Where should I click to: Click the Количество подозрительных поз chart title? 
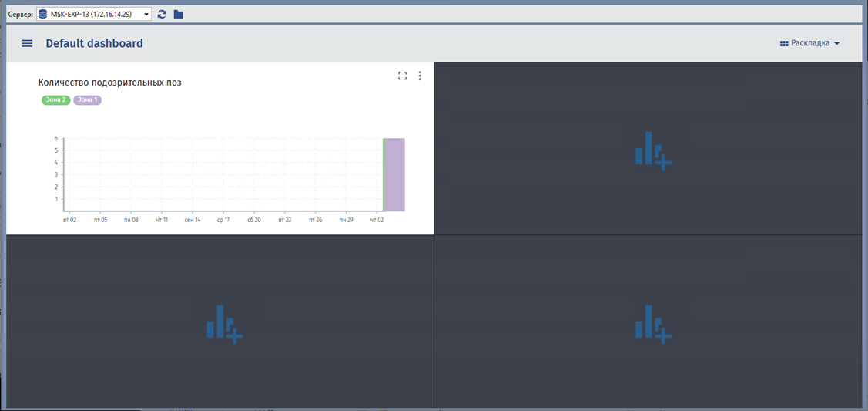click(x=109, y=83)
